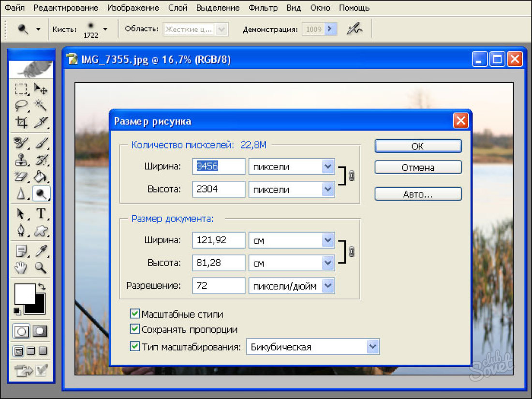
Task: Select the Type text tool
Action: tap(41, 213)
